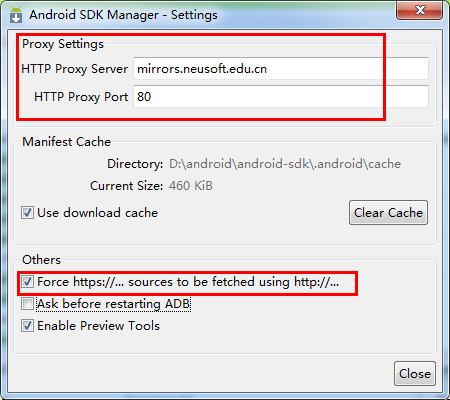Click the Others group heading
This screenshot has height=400, width=450.
coord(41,260)
